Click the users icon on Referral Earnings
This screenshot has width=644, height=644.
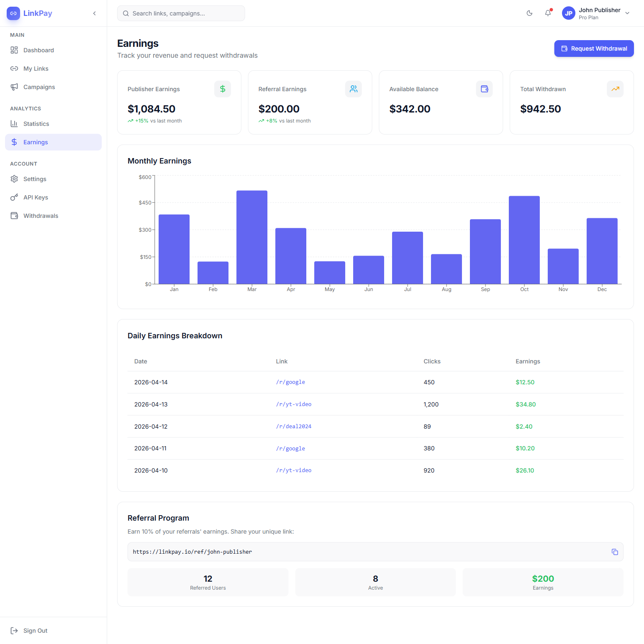(x=354, y=89)
